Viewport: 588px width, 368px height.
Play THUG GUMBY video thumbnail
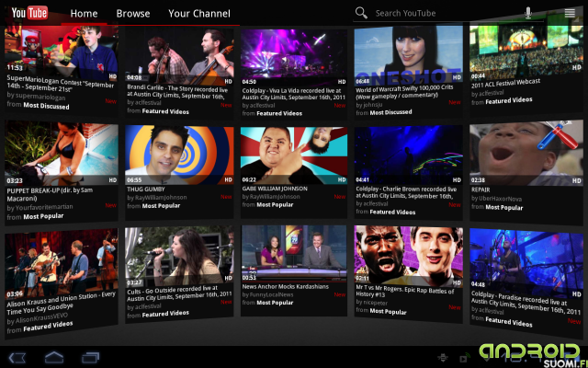pyautogui.click(x=179, y=155)
